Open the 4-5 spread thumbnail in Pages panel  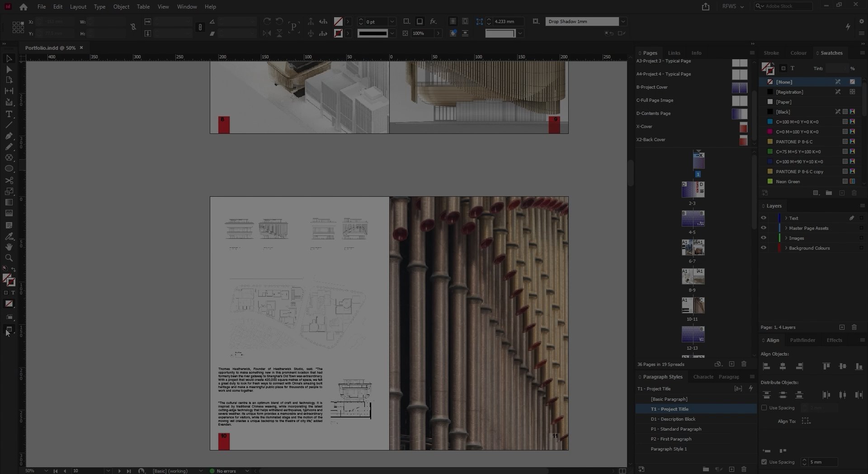click(x=693, y=219)
